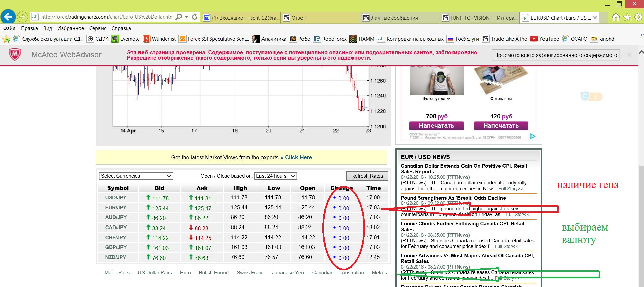Open the RoboForex bookmark
Screen dimensions: 644x287
[x=330, y=39]
